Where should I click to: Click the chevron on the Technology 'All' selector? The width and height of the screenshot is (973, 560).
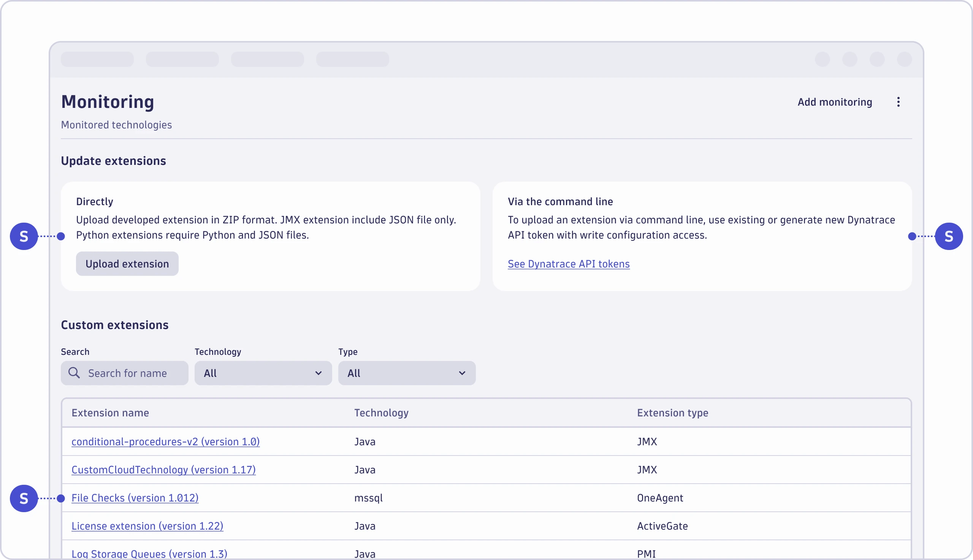point(318,373)
